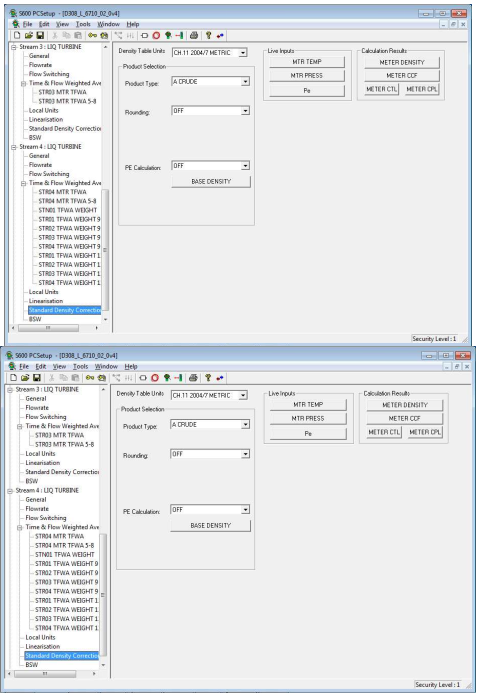This screenshot has width=480, height=695.
Task: Click the Open folder icon in the top window toolbar
Action: (x=29, y=35)
